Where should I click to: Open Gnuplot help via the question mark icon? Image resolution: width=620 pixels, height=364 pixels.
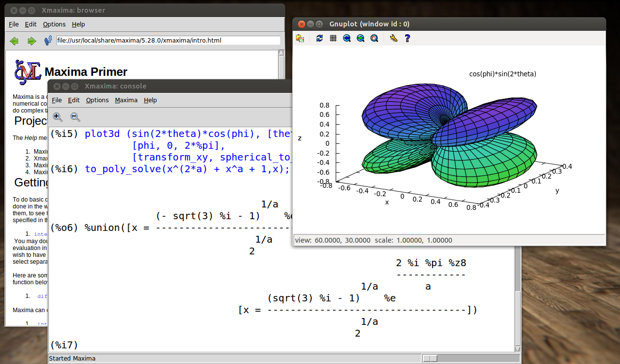click(407, 38)
